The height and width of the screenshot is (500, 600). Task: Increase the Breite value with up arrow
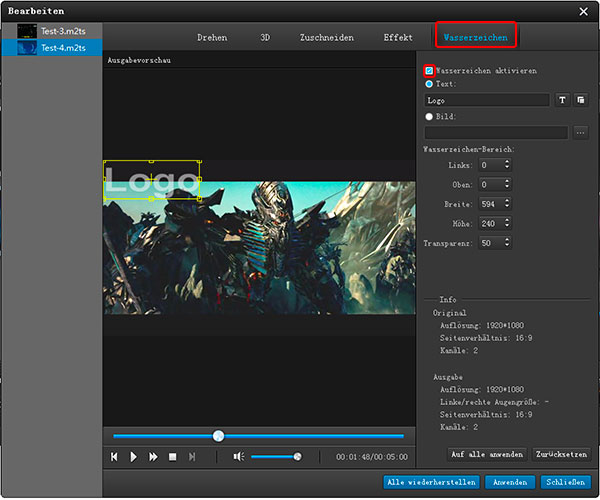pyautogui.click(x=507, y=201)
